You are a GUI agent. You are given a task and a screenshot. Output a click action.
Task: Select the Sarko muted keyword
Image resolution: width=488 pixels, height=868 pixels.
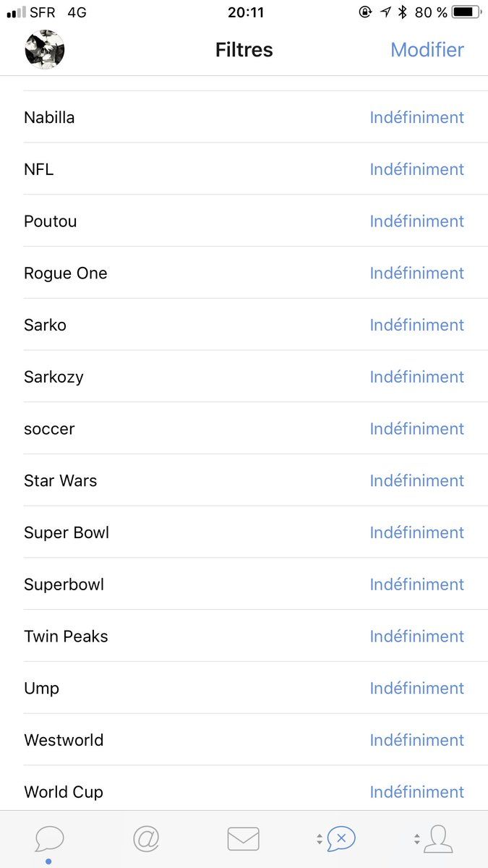click(x=45, y=325)
